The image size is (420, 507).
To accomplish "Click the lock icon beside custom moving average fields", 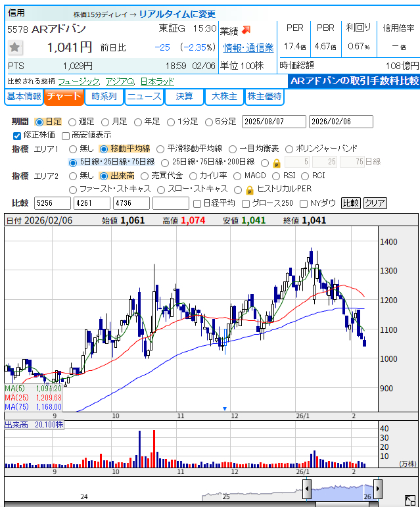I will (276, 162).
